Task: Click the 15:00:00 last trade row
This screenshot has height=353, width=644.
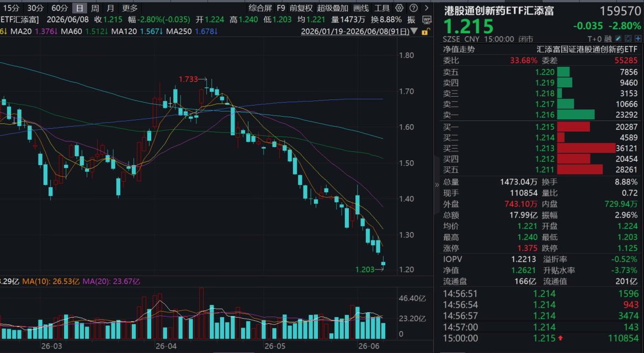Action: click(x=541, y=338)
